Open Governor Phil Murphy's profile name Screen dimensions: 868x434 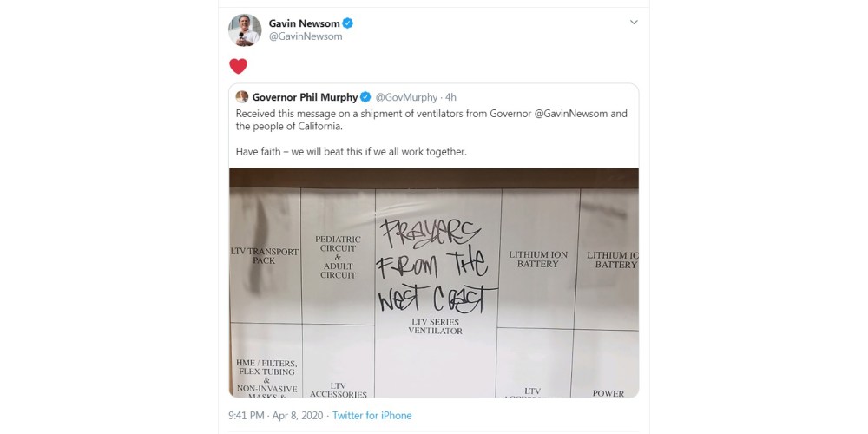click(x=305, y=97)
